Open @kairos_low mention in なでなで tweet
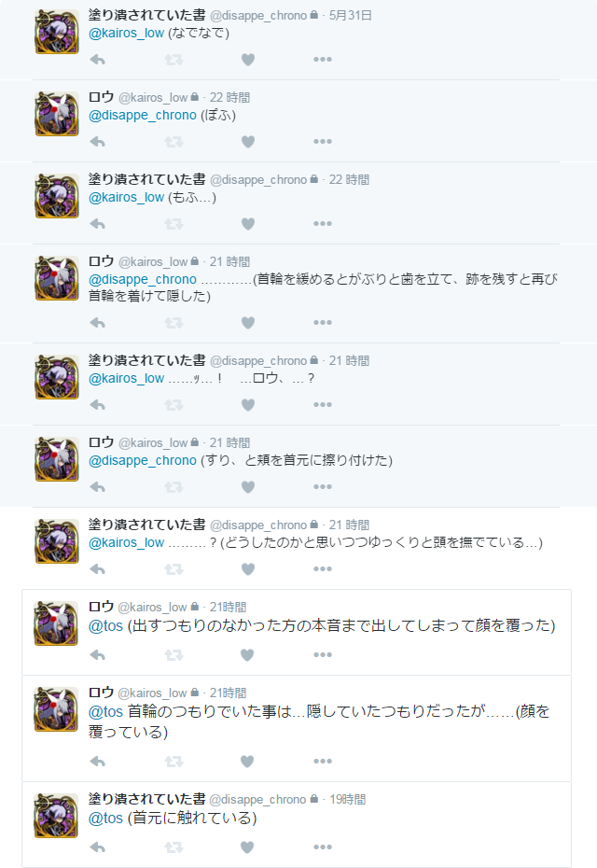Image resolution: width=597 pixels, height=868 pixels. (x=127, y=34)
